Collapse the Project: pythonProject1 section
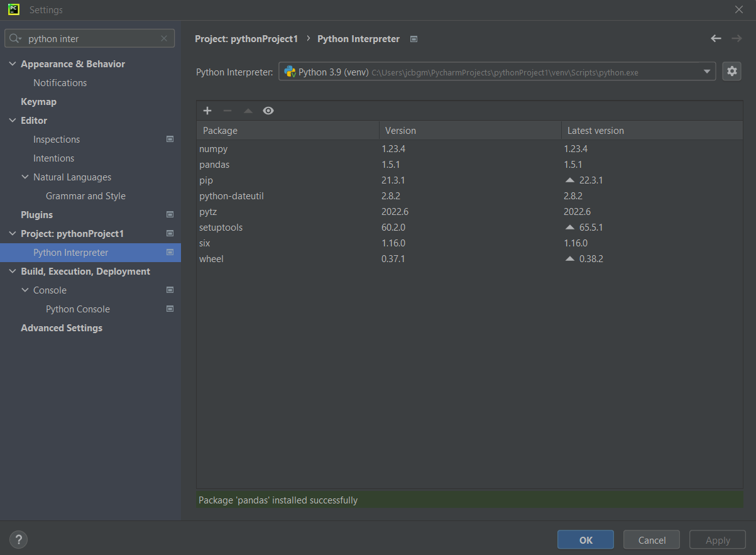This screenshot has width=756, height=555. (13, 234)
